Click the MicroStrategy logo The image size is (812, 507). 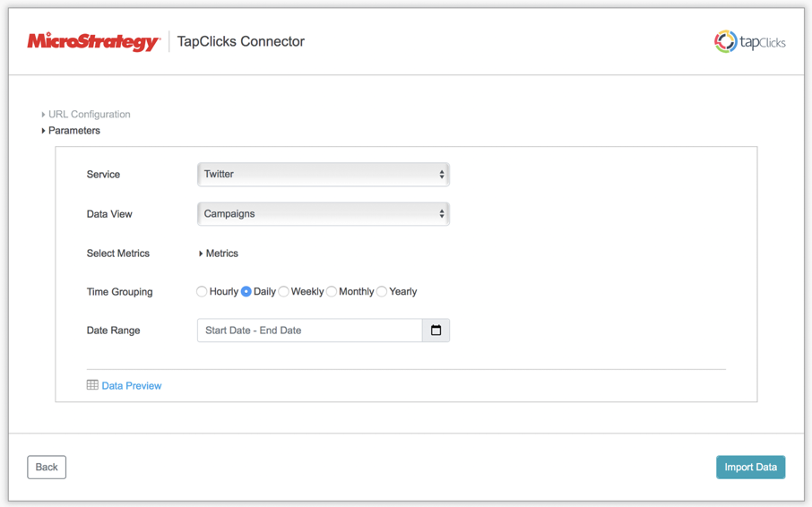click(93, 41)
